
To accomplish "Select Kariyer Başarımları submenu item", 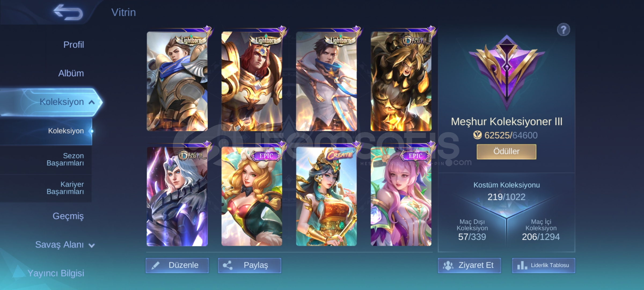I will pos(65,188).
